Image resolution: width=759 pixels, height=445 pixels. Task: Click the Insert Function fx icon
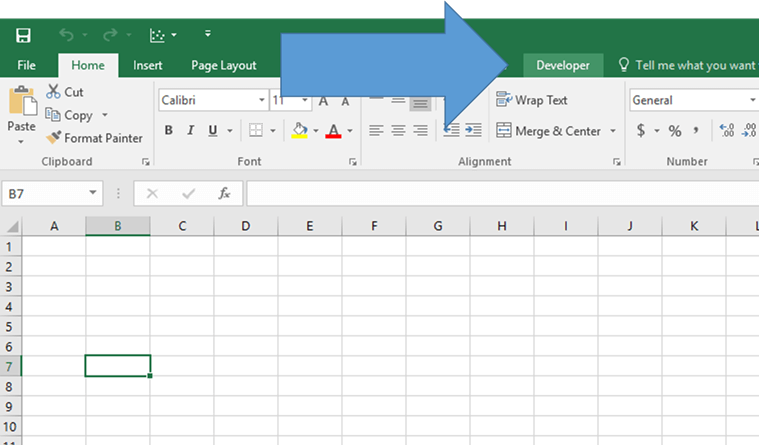tap(225, 194)
